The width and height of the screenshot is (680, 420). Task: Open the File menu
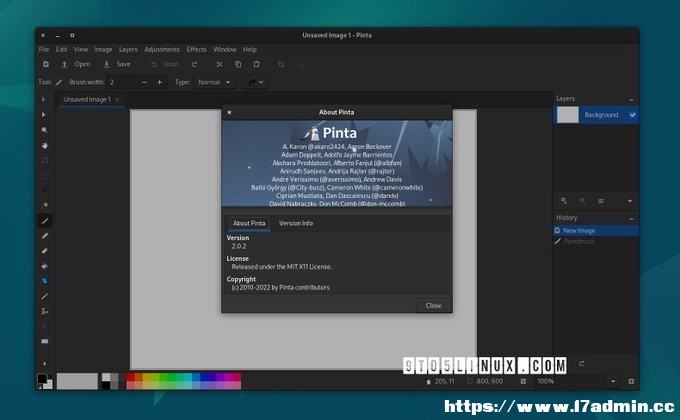point(44,49)
